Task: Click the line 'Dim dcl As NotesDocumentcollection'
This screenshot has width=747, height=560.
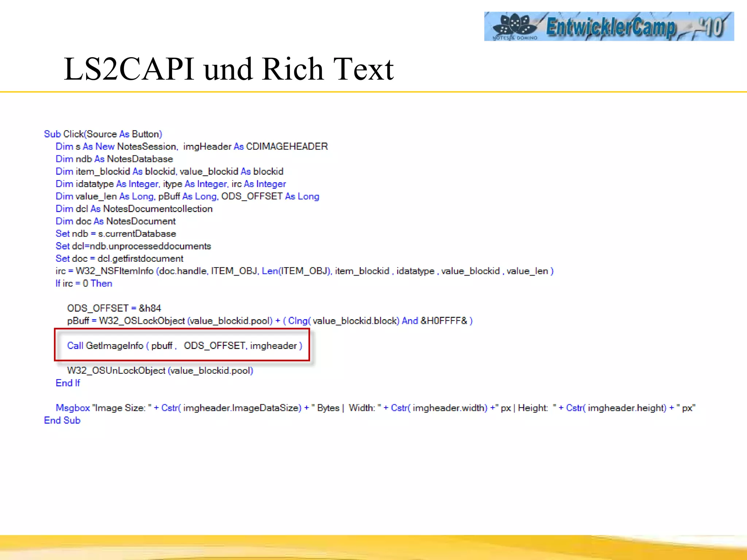Action: point(134,209)
